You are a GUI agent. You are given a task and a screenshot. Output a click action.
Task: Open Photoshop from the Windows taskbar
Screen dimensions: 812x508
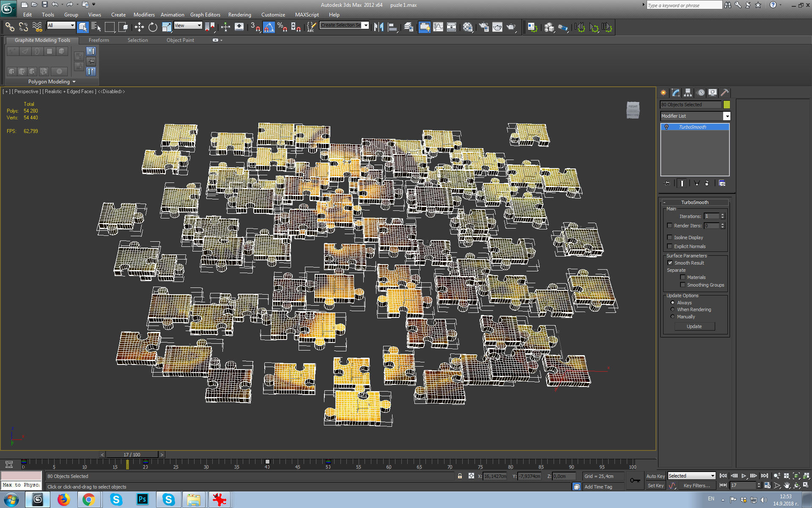coord(142,500)
